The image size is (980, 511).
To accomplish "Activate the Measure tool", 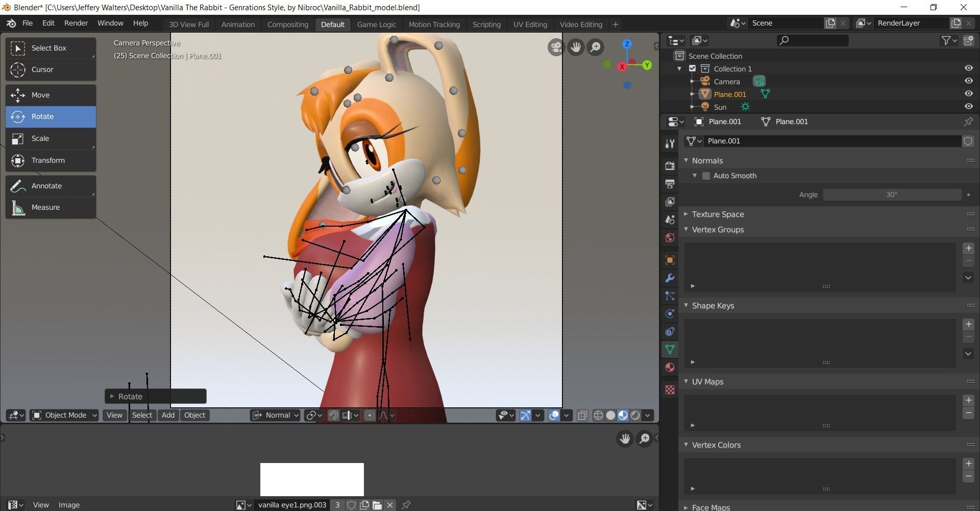I will coord(51,207).
